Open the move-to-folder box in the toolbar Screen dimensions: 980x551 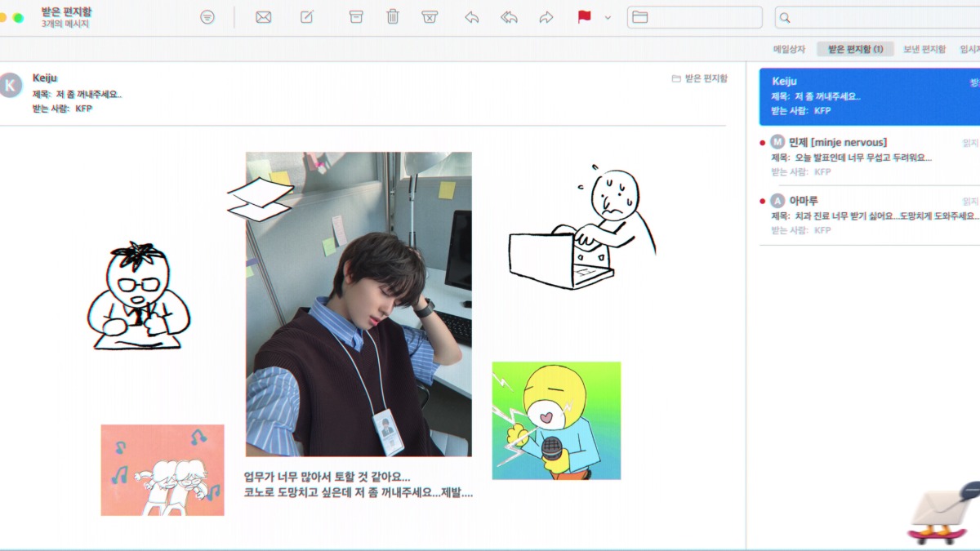(694, 17)
